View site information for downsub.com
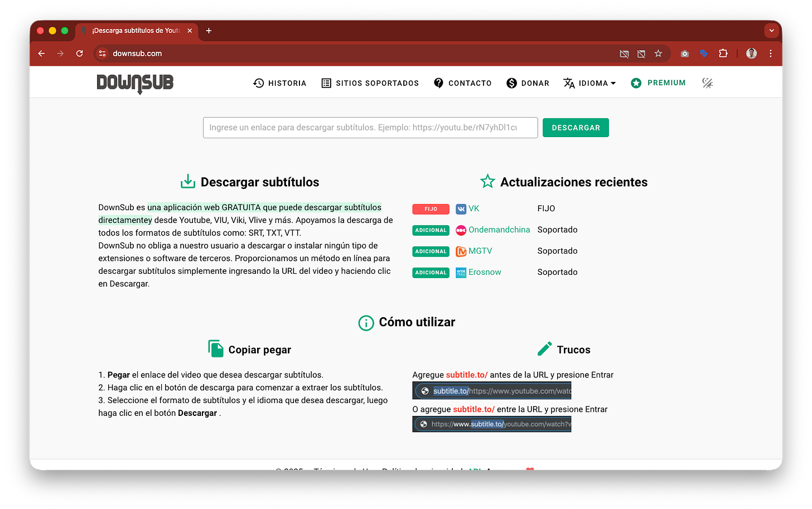 [x=102, y=54]
